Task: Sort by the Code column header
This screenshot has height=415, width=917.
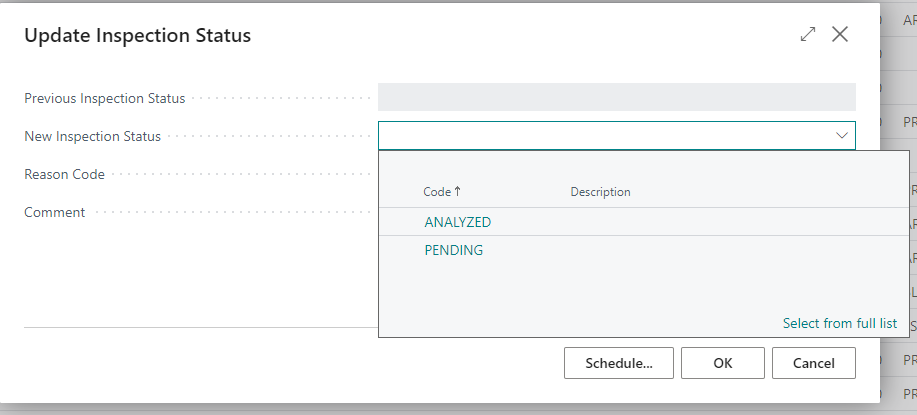Action: pyautogui.click(x=441, y=191)
